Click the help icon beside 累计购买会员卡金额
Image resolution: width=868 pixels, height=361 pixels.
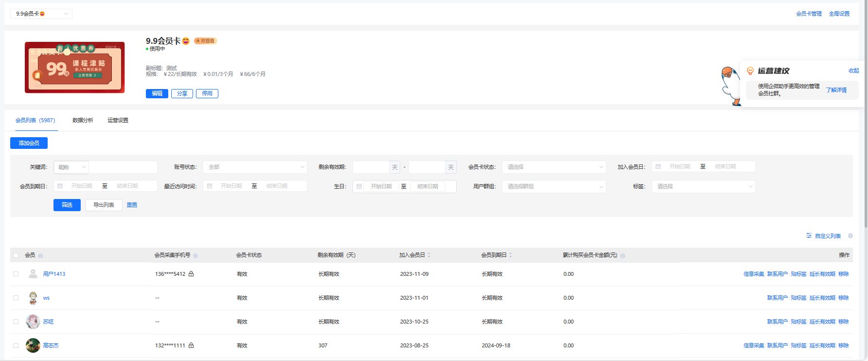(623, 256)
